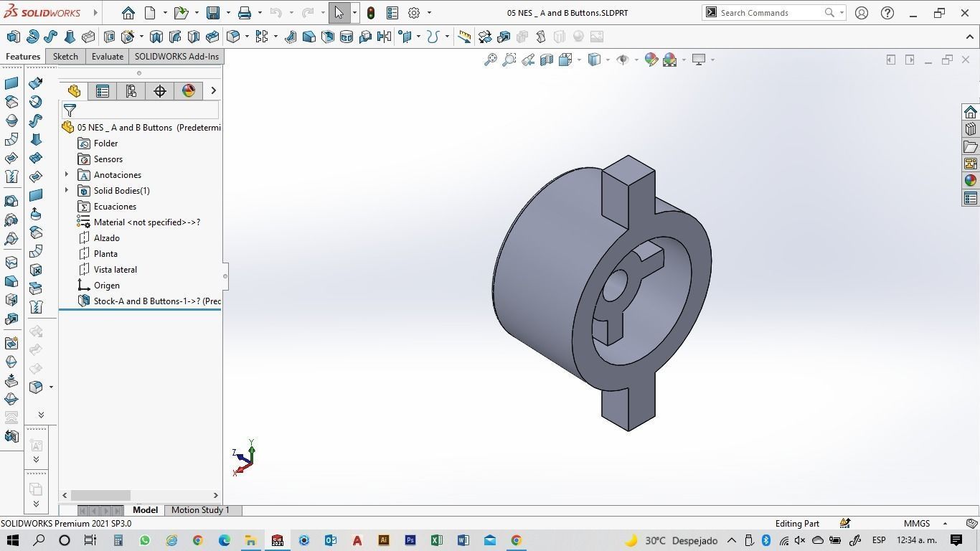Open the PropertyManager tab
Screen dimensions: 980x551
[103, 90]
